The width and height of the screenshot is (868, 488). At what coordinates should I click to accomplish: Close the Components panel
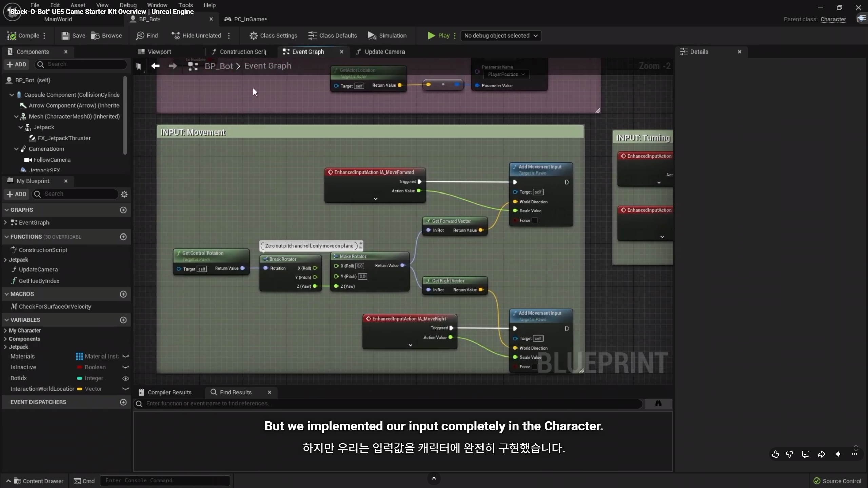[66, 52]
